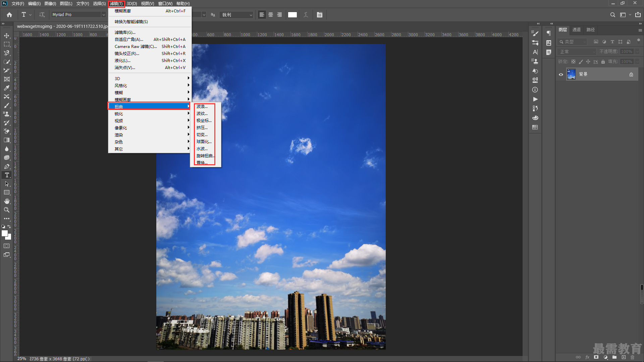Toggle lock position
644x362 pixels.
[588, 62]
